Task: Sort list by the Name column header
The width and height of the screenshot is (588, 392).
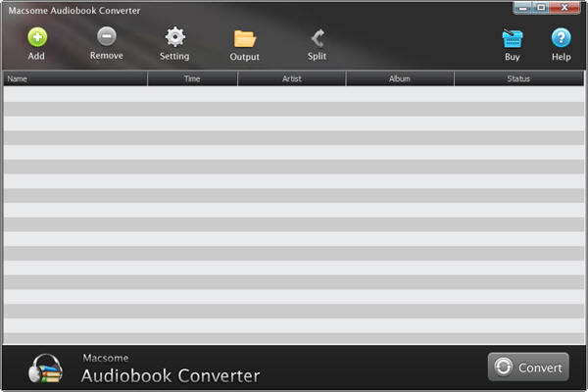Action: point(75,78)
